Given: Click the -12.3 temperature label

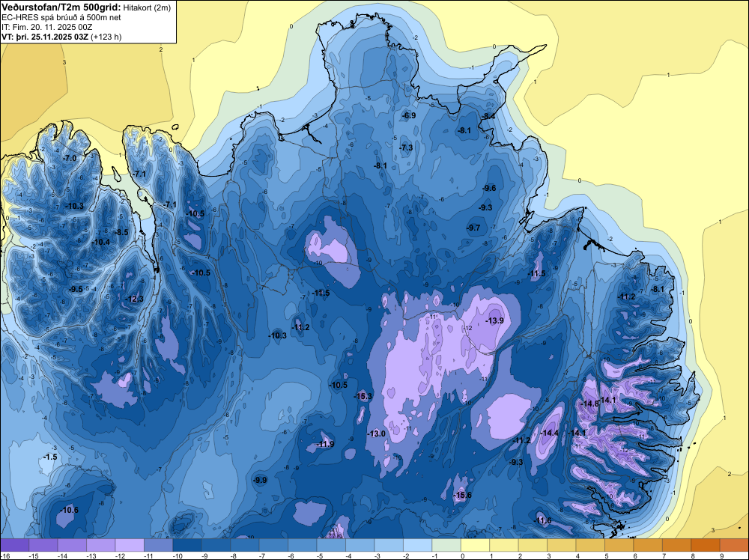Looking at the screenshot, I should [x=134, y=299].
